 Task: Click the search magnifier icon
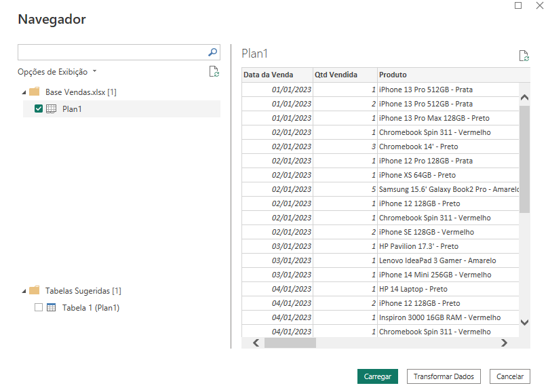click(212, 52)
